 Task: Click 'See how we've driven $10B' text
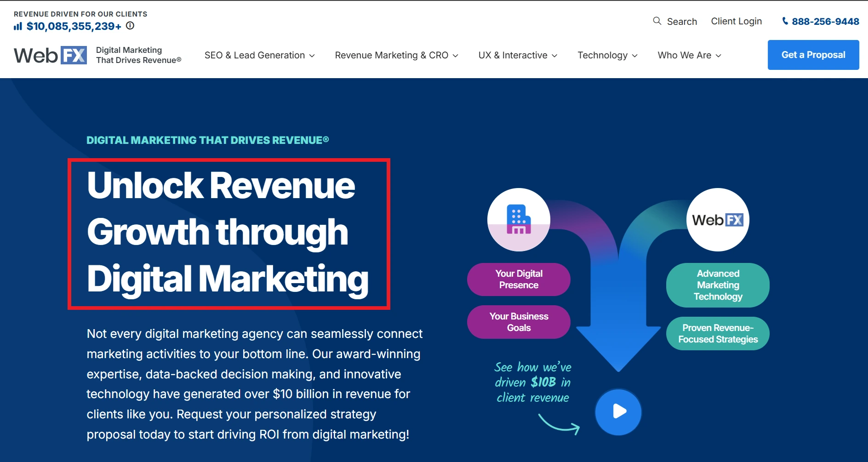[x=533, y=382]
